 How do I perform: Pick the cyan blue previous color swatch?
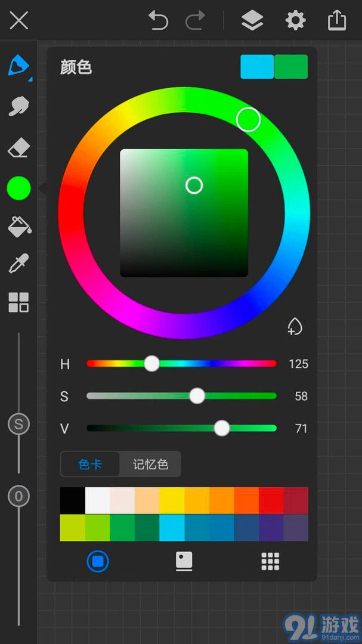[x=257, y=67]
